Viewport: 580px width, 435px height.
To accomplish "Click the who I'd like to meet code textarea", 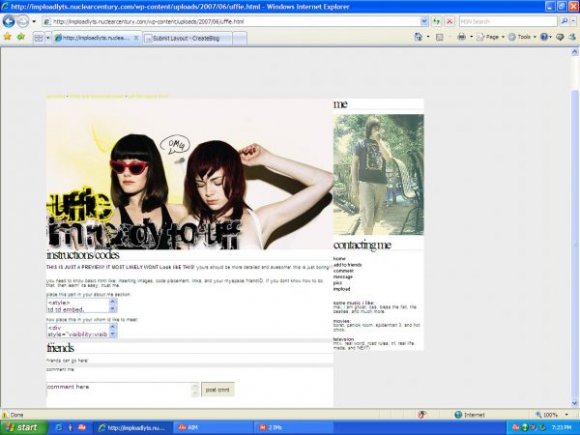I will (81, 330).
